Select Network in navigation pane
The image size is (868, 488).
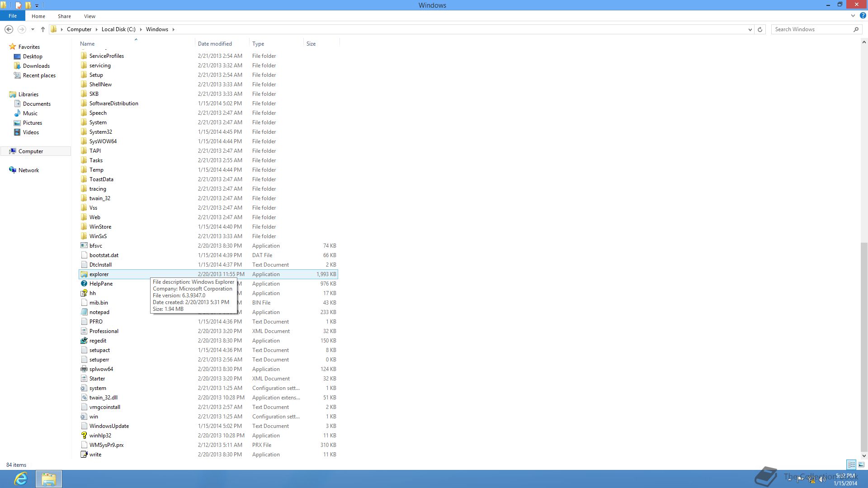click(x=28, y=170)
